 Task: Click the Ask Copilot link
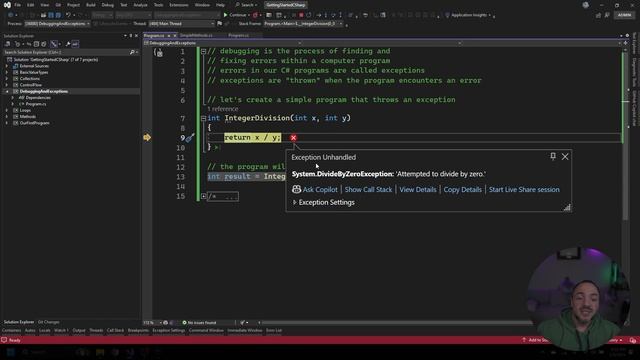(x=320, y=189)
